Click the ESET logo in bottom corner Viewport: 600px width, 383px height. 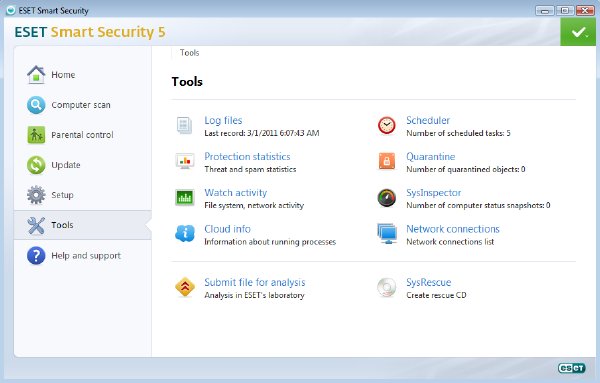pos(571,368)
